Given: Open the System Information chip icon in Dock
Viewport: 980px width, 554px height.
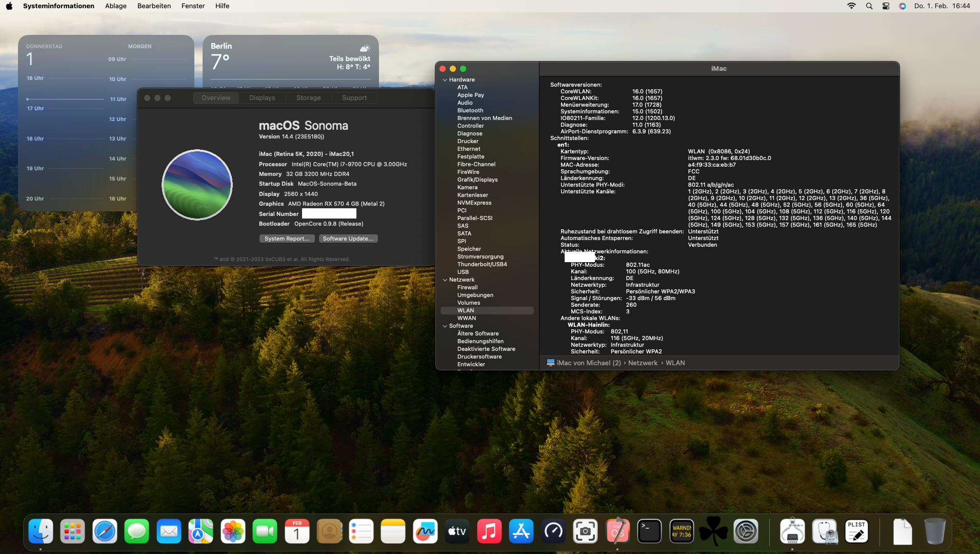Looking at the screenshot, I should 792,532.
